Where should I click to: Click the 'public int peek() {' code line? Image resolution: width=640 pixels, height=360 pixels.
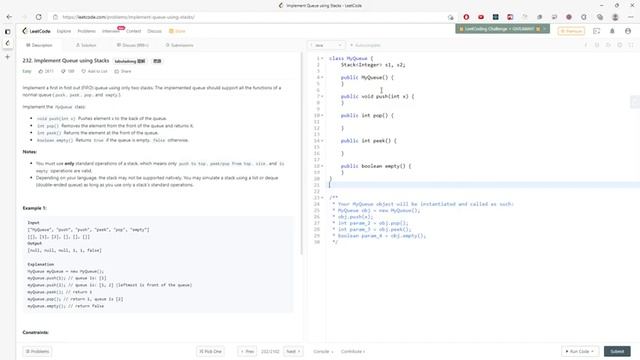369,141
